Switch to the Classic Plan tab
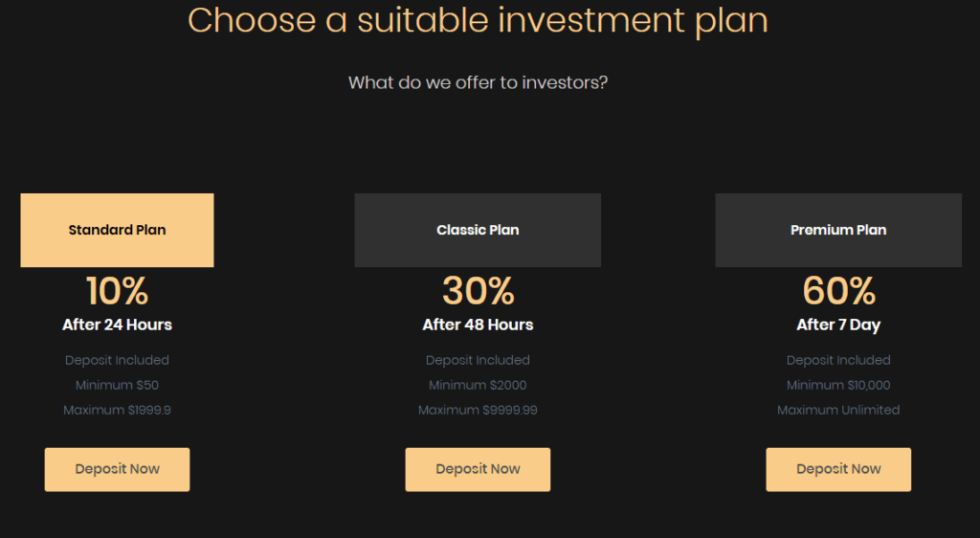Viewport: 980px width, 538px height. 478,230
